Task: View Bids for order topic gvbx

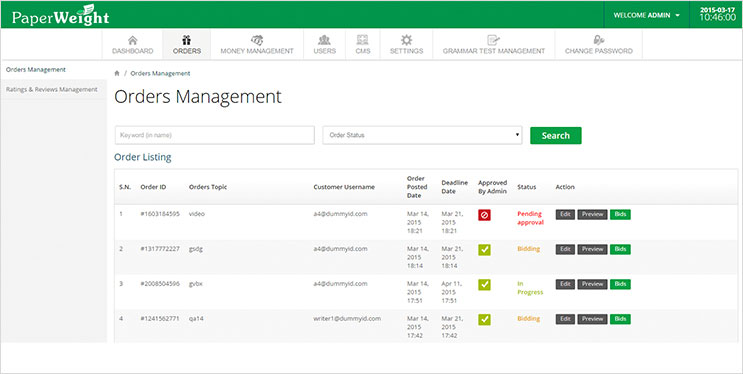Action: (620, 284)
